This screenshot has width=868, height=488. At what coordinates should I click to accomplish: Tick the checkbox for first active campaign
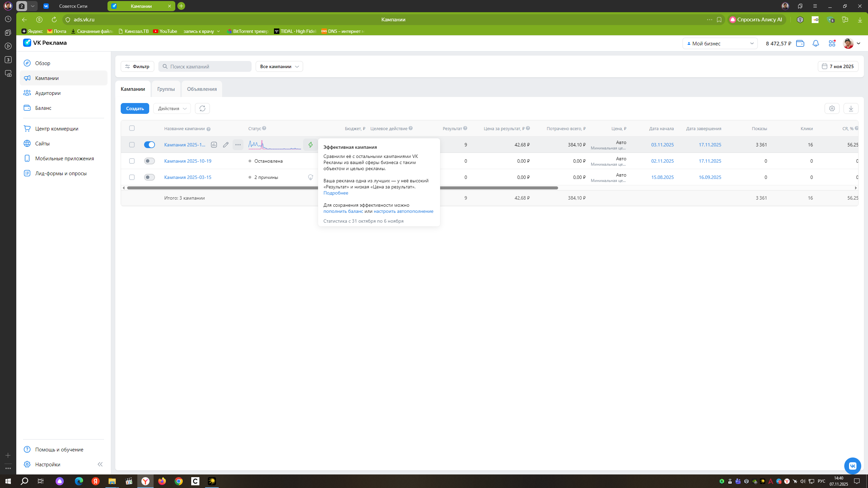pos(132,145)
